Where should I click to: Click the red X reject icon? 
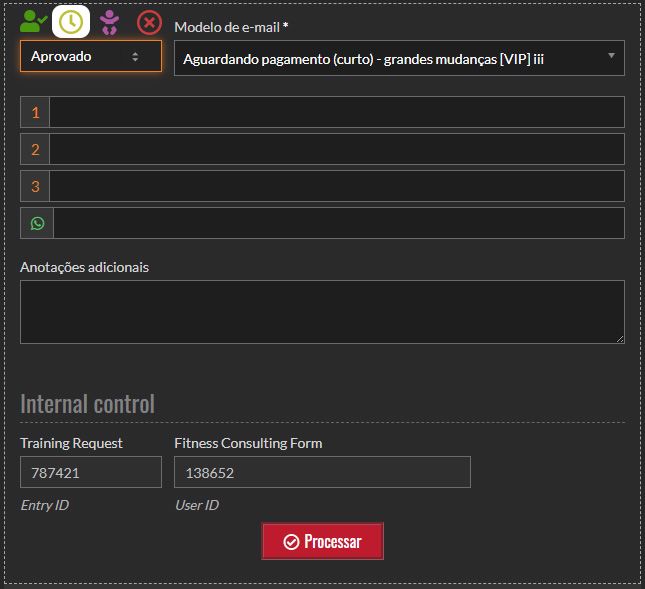pyautogui.click(x=149, y=22)
